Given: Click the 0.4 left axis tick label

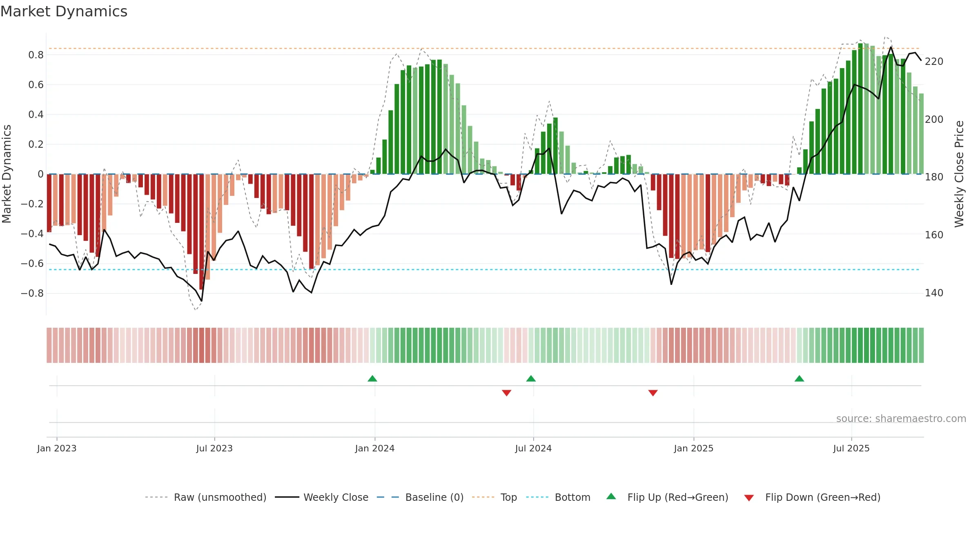Looking at the screenshot, I should point(36,115).
